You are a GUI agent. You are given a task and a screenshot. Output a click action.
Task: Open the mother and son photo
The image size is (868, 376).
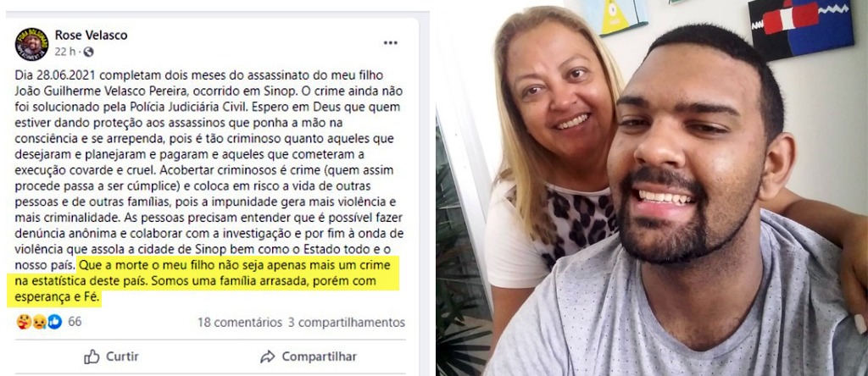tap(652, 188)
